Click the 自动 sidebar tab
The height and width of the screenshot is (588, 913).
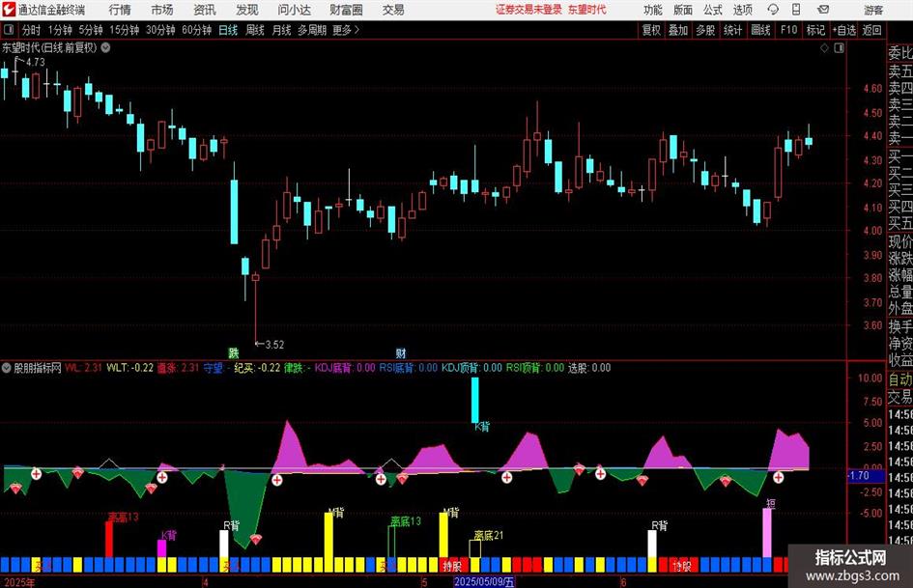click(900, 379)
